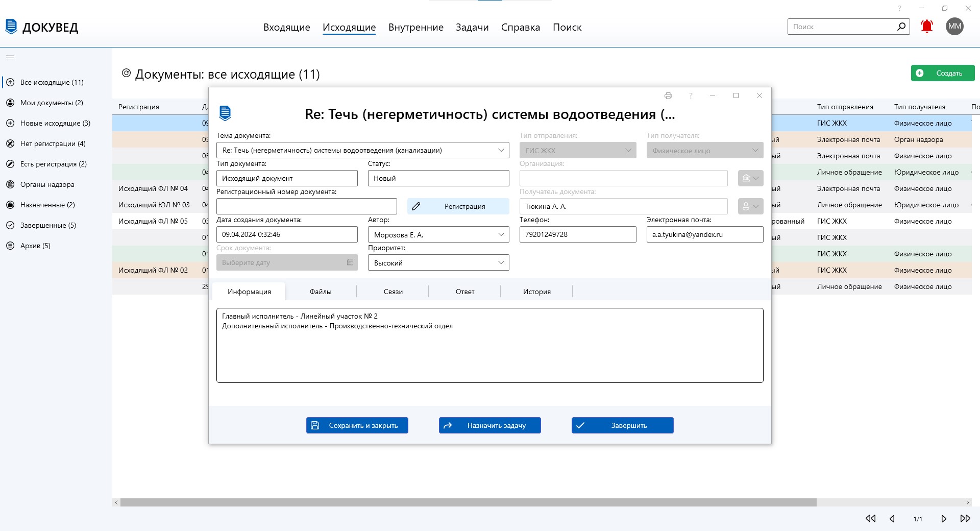Viewport: 980px width, 531px height.
Task: Open Архив (5)
Action: pos(56,246)
